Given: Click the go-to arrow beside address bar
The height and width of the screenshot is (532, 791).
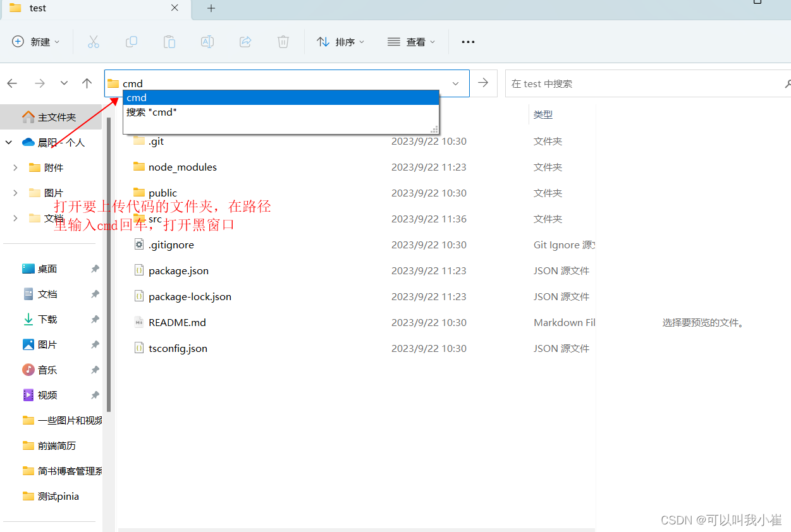Looking at the screenshot, I should 484,83.
